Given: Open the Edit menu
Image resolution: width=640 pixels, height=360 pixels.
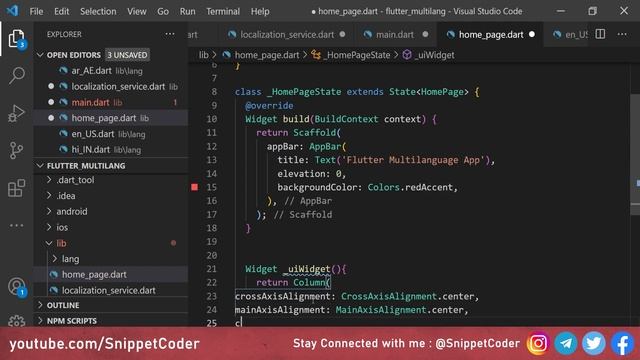Looking at the screenshot, I should click(62, 11).
